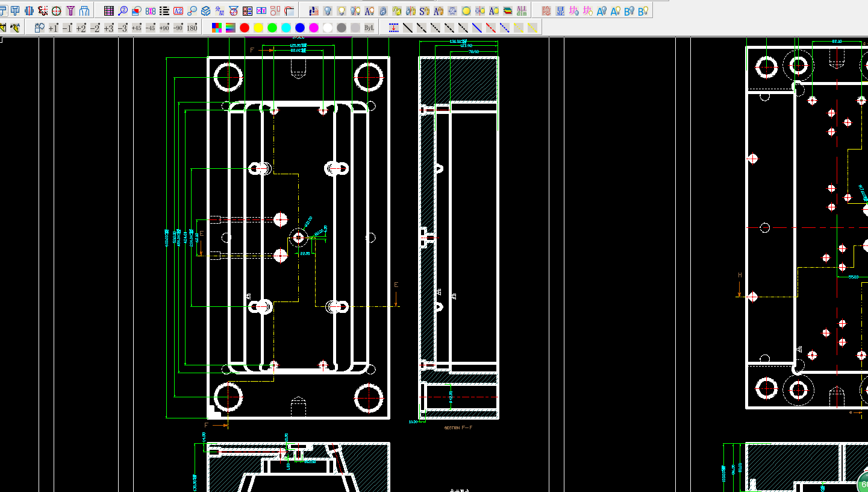Click the red 隐 hide icon
The height and width of the screenshot is (492, 868).
[x=546, y=11]
